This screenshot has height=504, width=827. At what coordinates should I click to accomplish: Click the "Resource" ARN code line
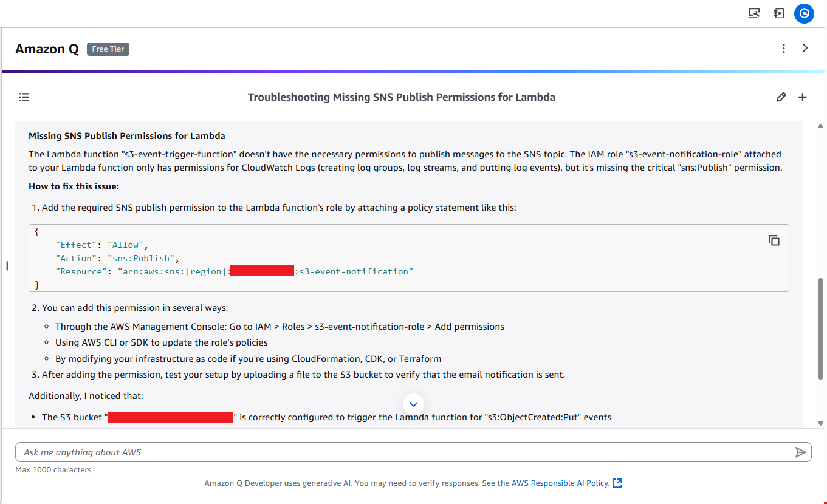(234, 271)
